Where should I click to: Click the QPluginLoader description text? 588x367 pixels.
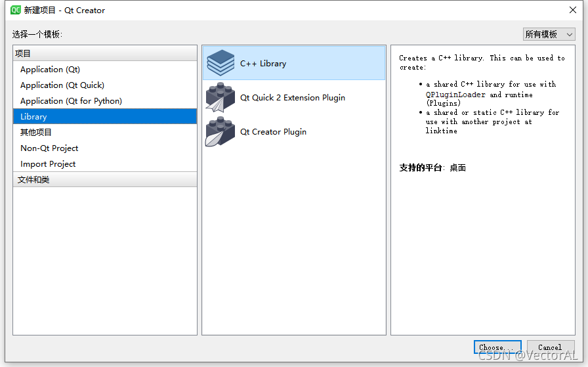click(455, 95)
